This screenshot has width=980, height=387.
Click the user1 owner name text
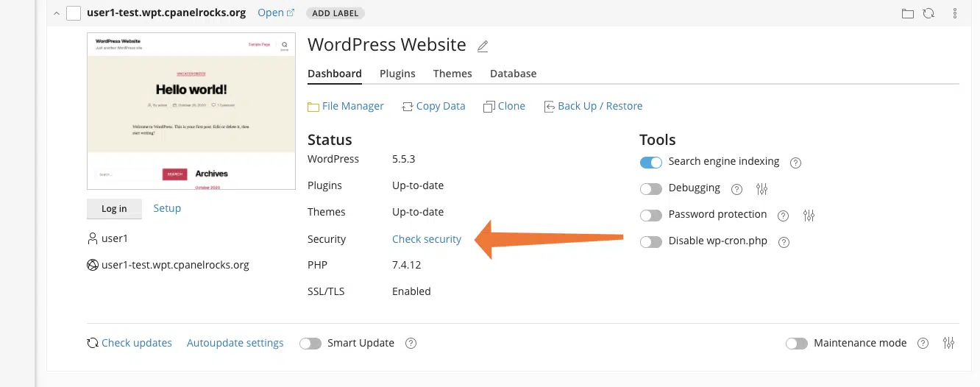tap(115, 238)
